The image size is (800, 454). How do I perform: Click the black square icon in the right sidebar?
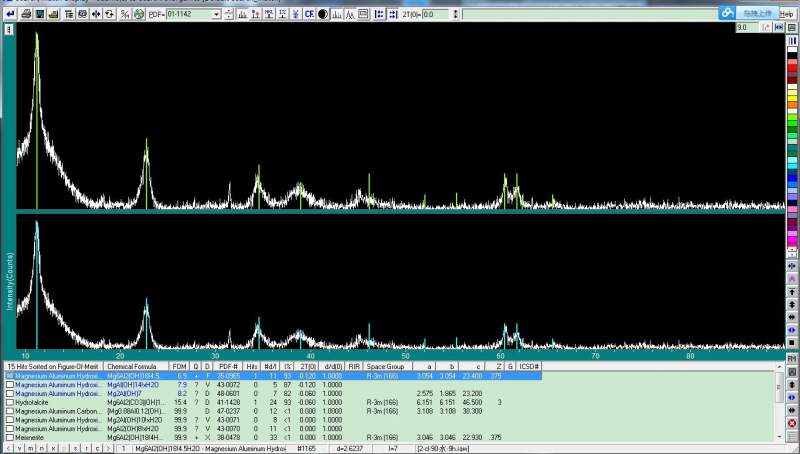coord(792,342)
